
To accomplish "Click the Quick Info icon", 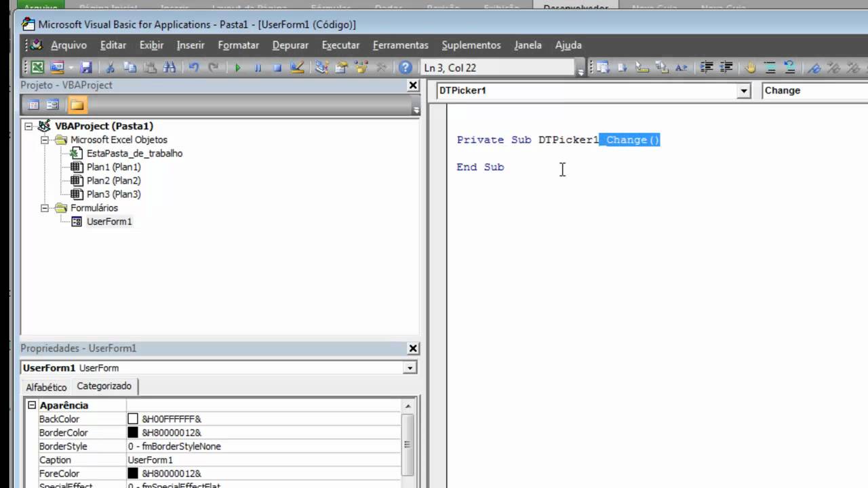I will (x=642, y=68).
